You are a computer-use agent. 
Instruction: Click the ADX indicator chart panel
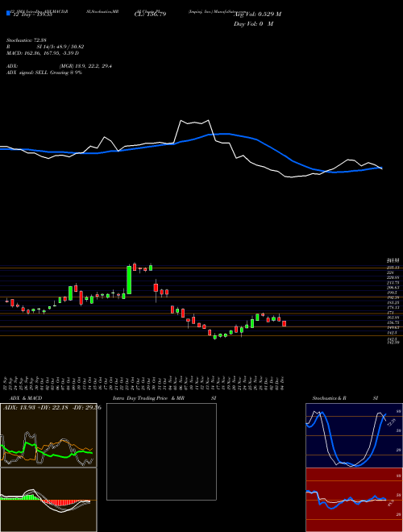[x=48, y=435]
